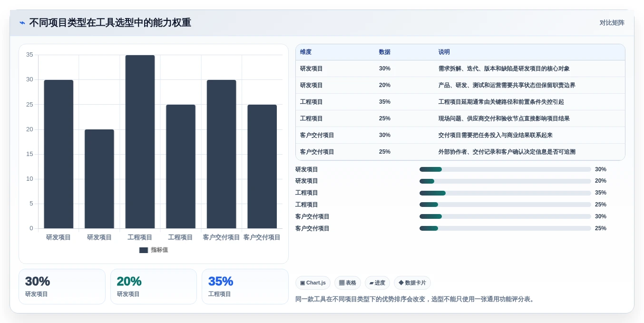This screenshot has height=323, width=644.
Task: Click the 工程项目 progress bar showing 25%
Action: click(505, 205)
